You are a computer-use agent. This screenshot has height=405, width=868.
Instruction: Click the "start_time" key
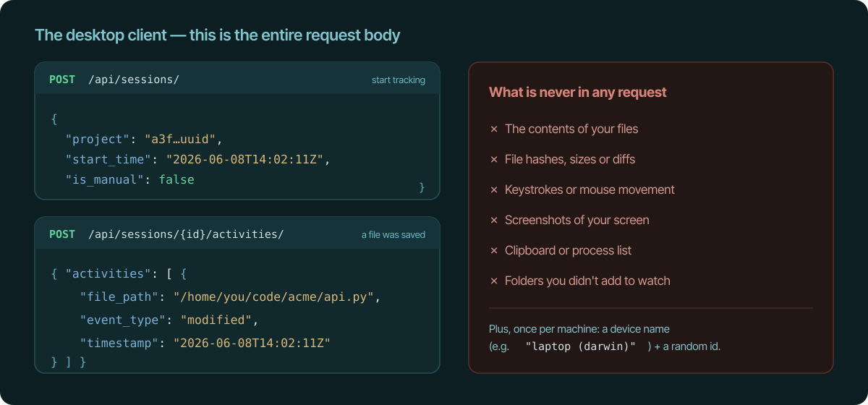(x=109, y=159)
